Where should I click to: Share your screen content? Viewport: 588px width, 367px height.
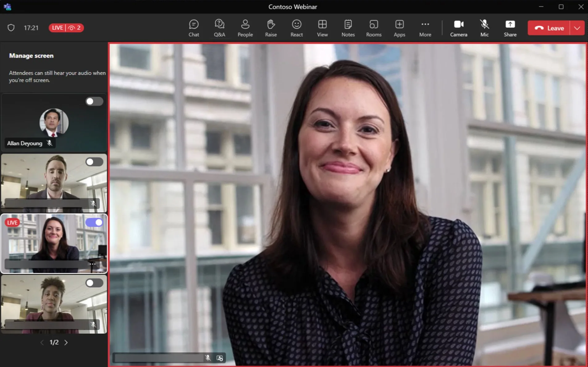pos(510,28)
